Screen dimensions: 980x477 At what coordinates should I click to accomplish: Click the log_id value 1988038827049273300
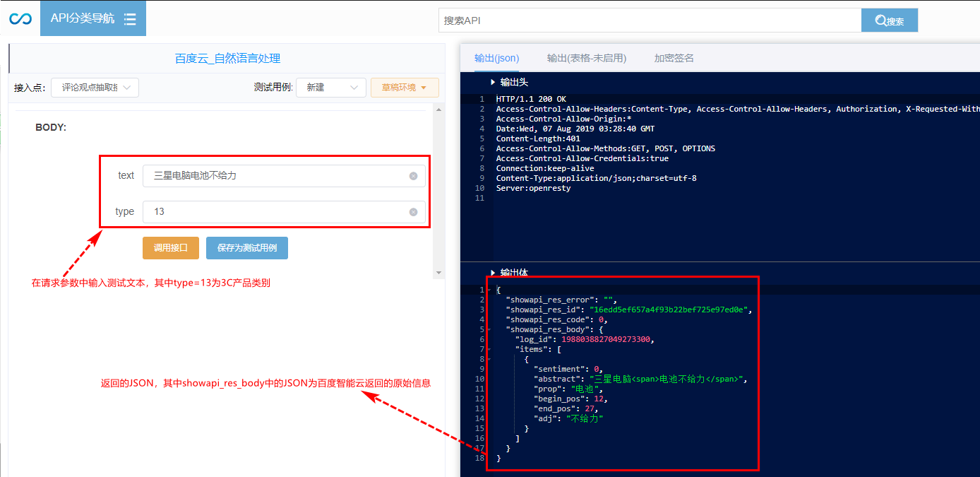pos(606,339)
